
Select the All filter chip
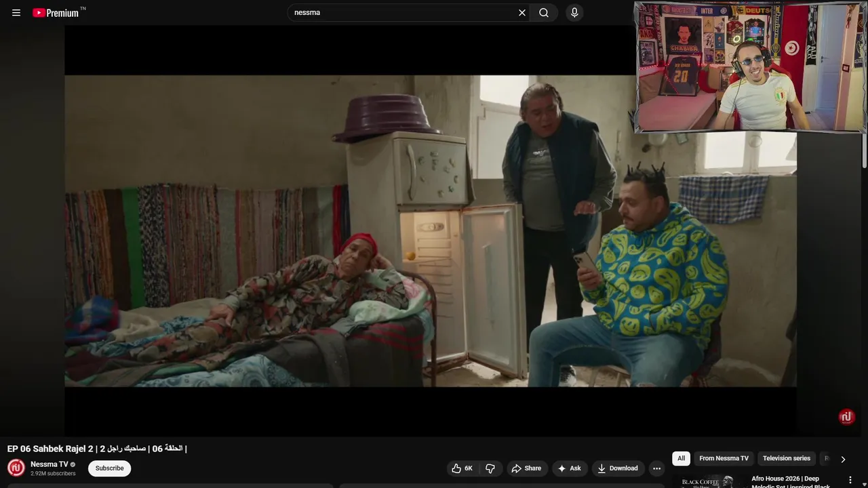coord(681,459)
